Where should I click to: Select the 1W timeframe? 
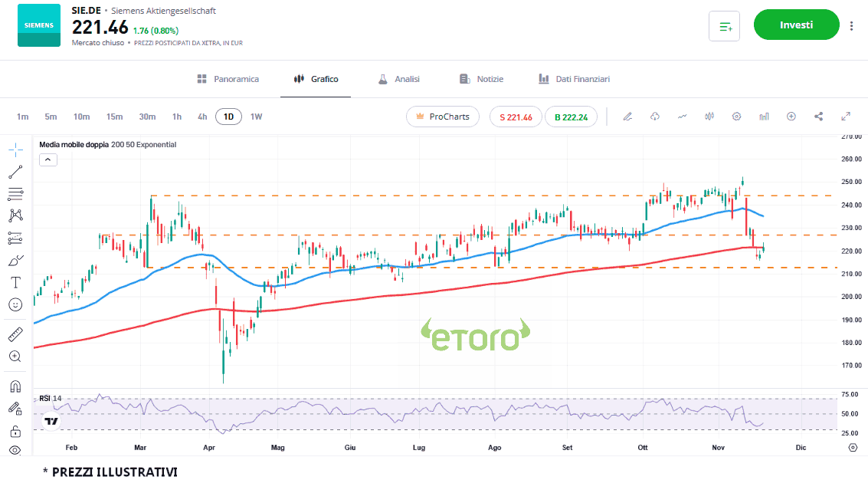(x=256, y=117)
